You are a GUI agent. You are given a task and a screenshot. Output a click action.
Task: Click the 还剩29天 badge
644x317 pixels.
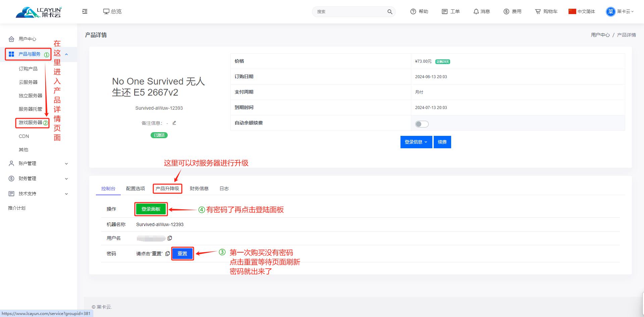[x=443, y=62]
